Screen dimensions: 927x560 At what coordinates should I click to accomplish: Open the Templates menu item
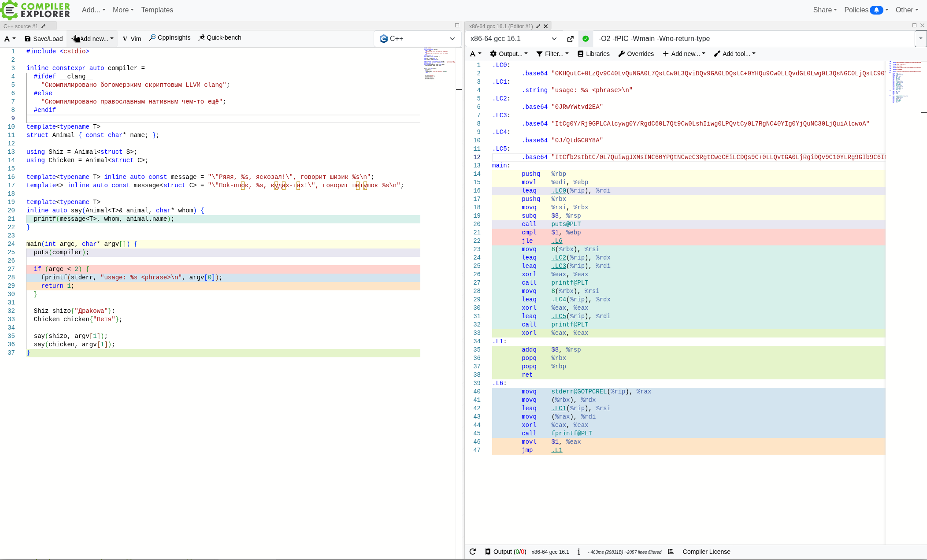pyautogui.click(x=157, y=10)
